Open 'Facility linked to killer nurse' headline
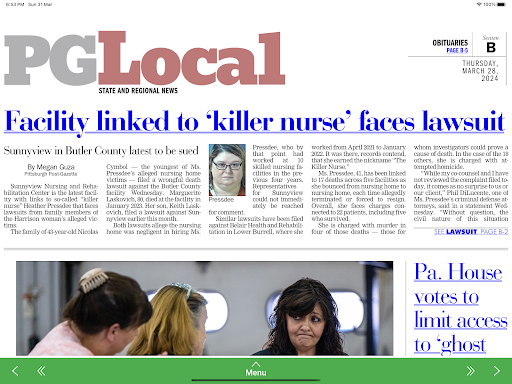Viewport: 512px width, 384px height. point(254,122)
